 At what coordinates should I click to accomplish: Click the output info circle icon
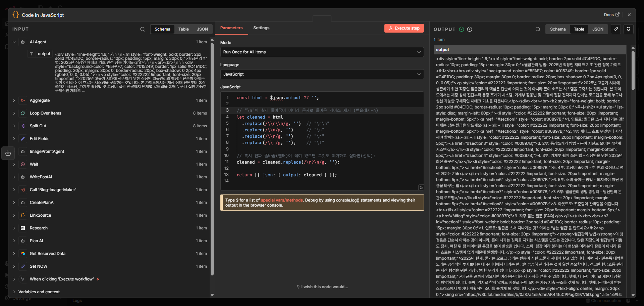470,29
